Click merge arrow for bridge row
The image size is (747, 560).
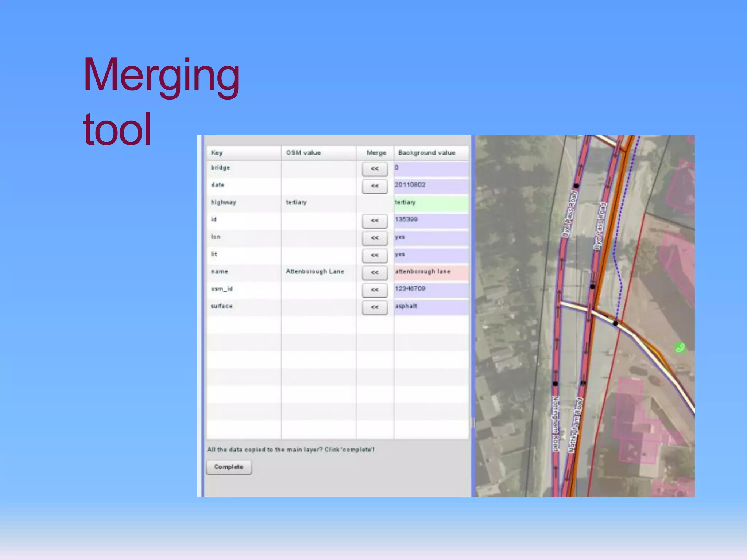[375, 169]
